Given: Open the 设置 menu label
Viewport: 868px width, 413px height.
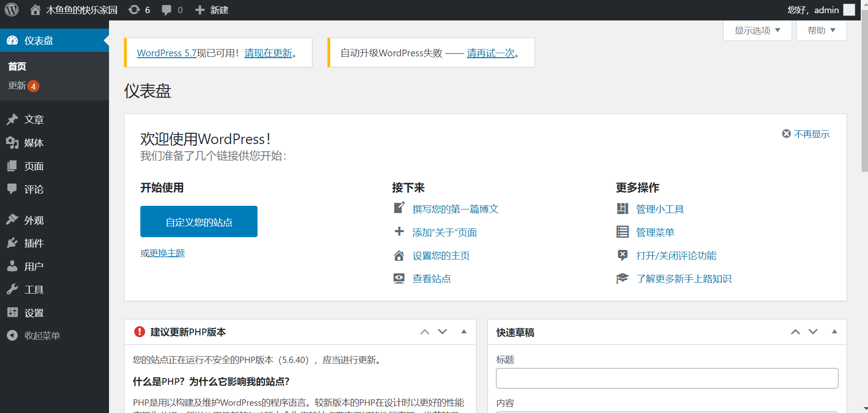Looking at the screenshot, I should coord(34,313).
